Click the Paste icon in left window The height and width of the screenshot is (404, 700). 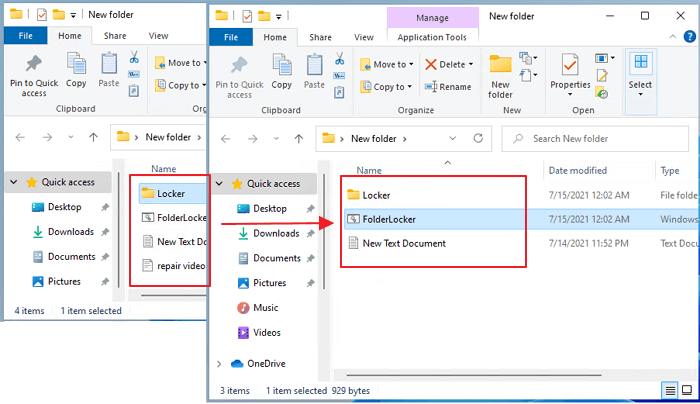[x=108, y=68]
